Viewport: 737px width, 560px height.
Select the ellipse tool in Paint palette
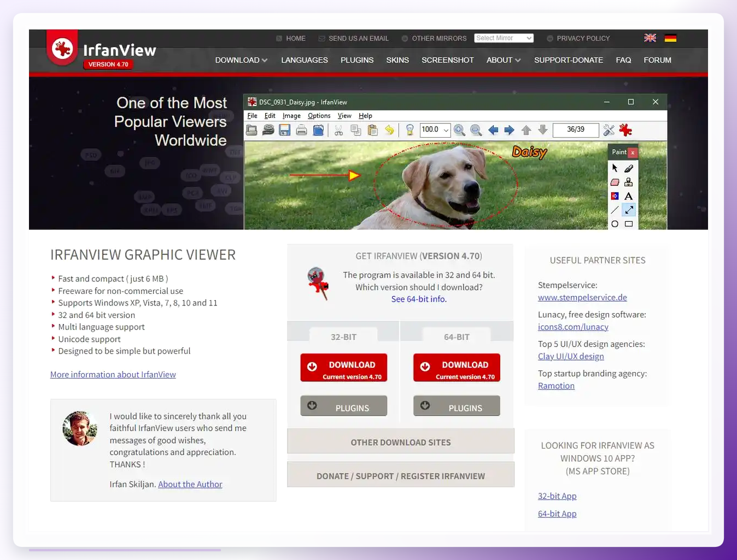pos(615,224)
